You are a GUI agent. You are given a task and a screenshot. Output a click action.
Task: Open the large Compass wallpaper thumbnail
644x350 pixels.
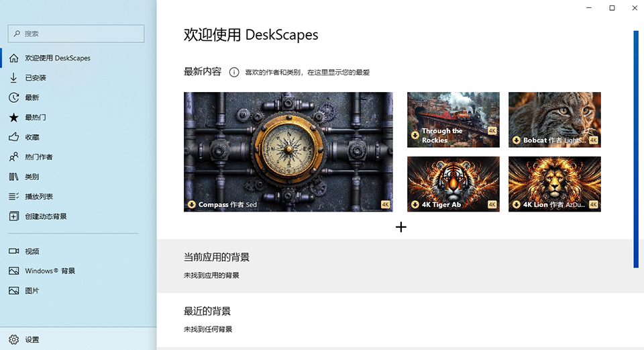pyautogui.click(x=288, y=152)
